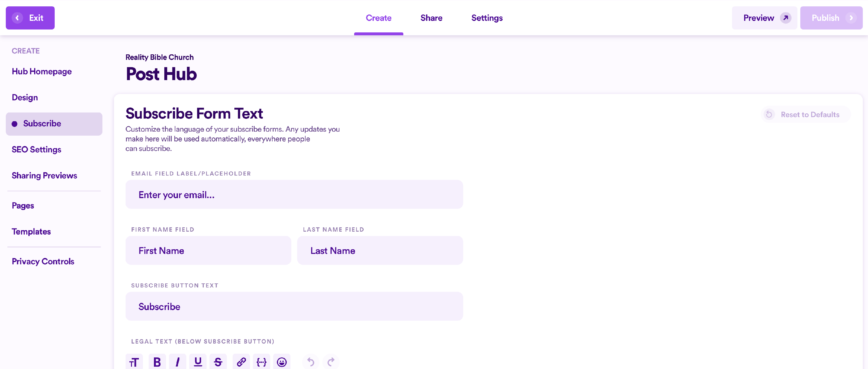Insert a link in legal text
Viewport: 868px width, 369px height.
coord(241,362)
